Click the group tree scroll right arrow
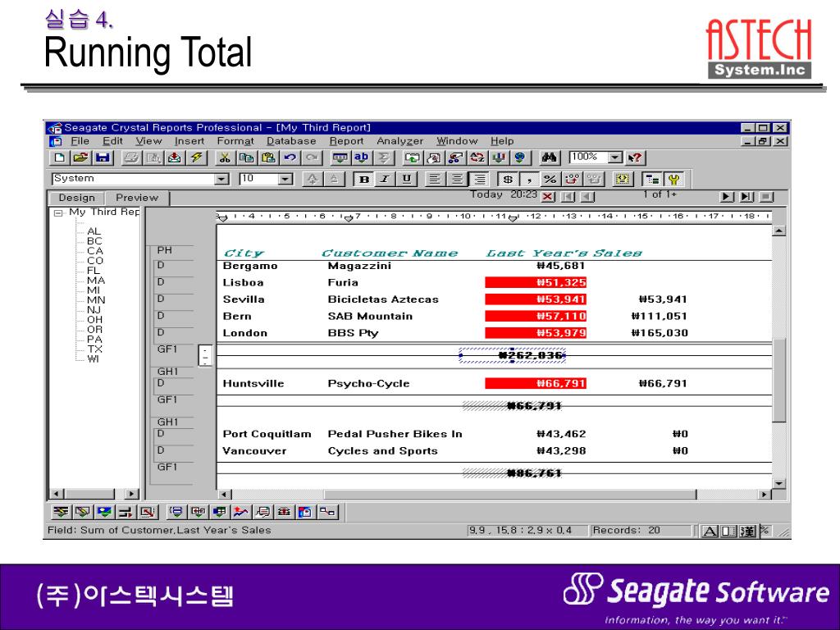 coord(131,493)
